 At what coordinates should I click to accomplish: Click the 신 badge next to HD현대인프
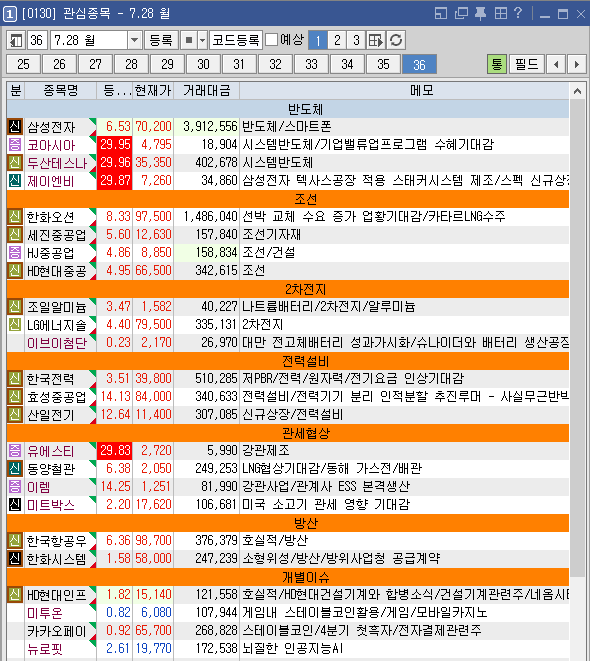15,594
